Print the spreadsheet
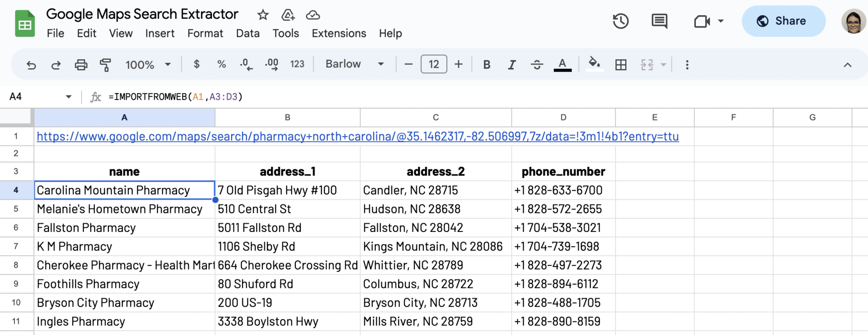868x335 pixels. pos(81,64)
